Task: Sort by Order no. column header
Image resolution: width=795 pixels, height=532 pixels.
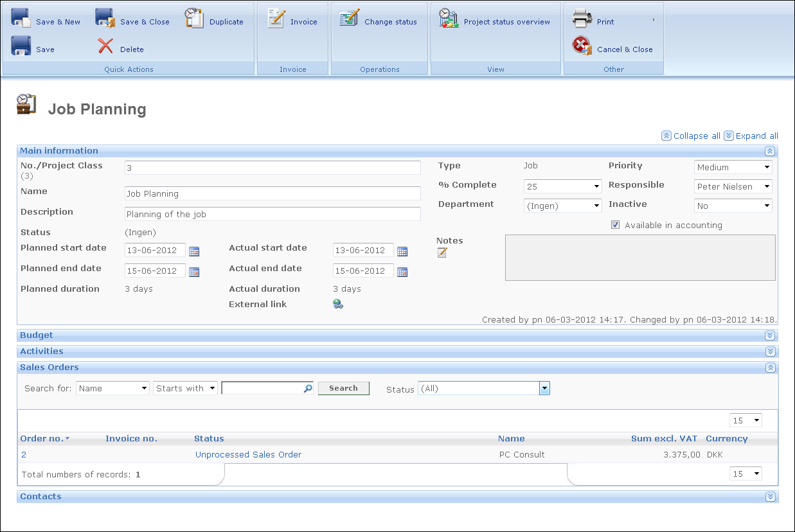Action: (x=42, y=439)
